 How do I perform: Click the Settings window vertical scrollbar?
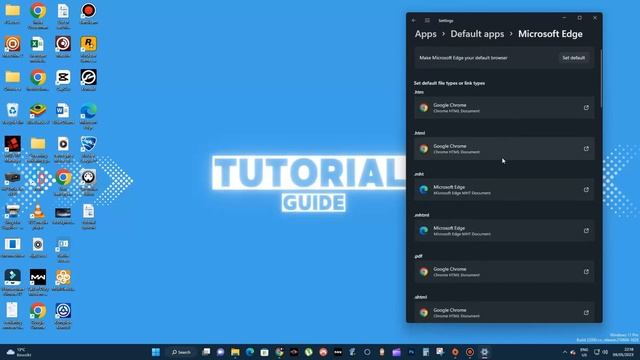601,78
